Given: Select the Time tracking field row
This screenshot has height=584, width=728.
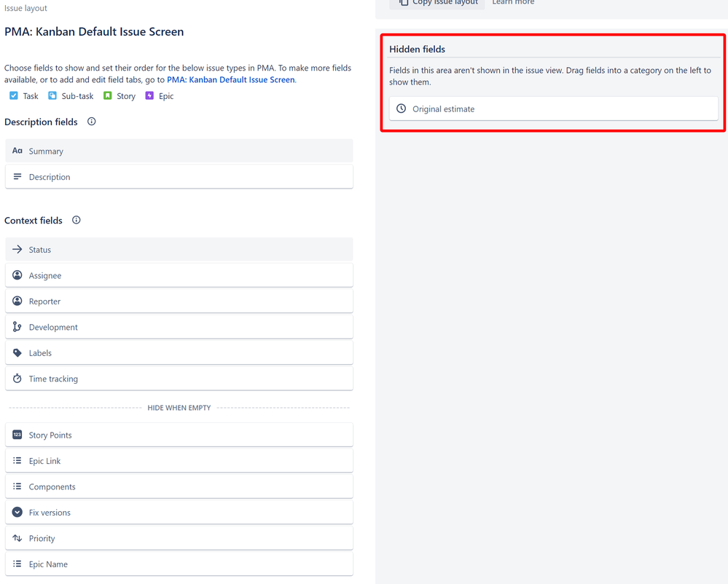Looking at the screenshot, I should (179, 379).
